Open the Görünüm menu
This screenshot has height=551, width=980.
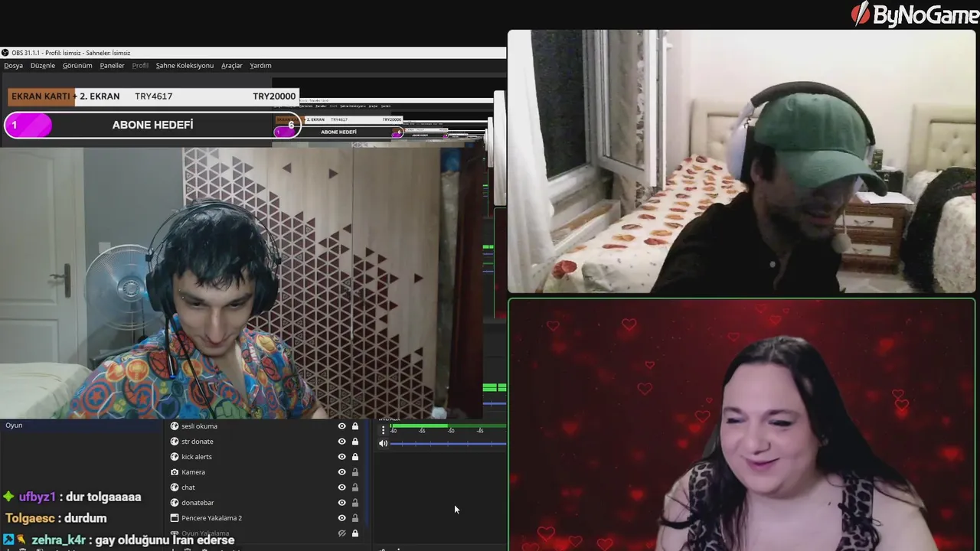coord(77,66)
